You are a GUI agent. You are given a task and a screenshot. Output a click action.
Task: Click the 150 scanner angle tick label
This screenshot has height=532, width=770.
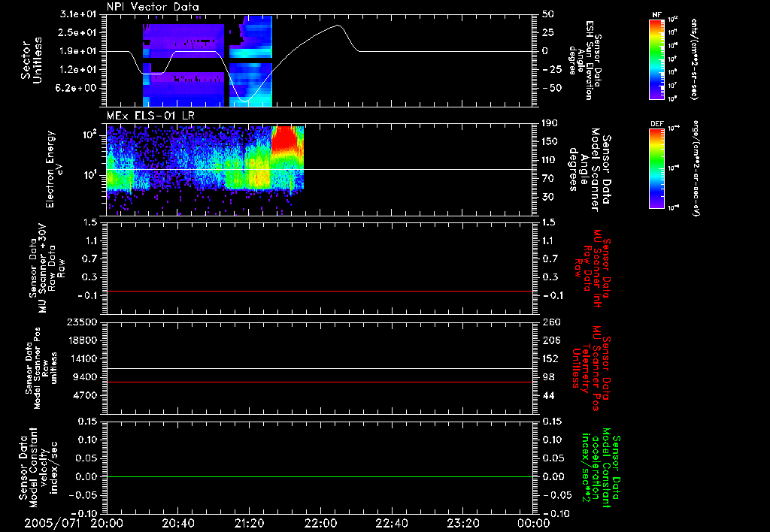point(550,142)
